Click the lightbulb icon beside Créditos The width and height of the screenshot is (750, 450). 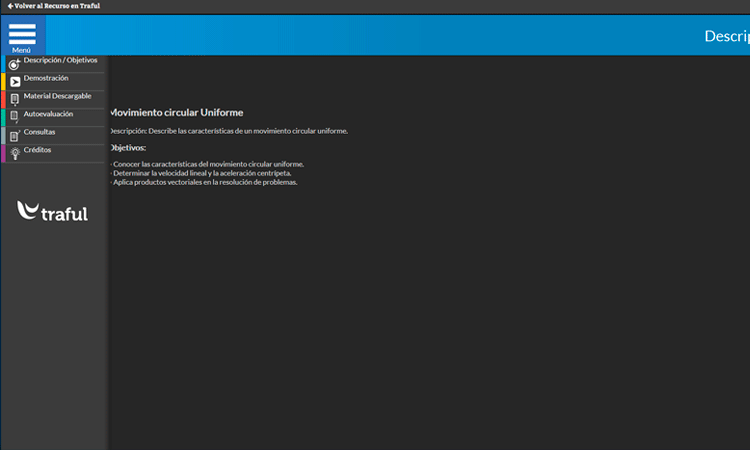point(14,153)
